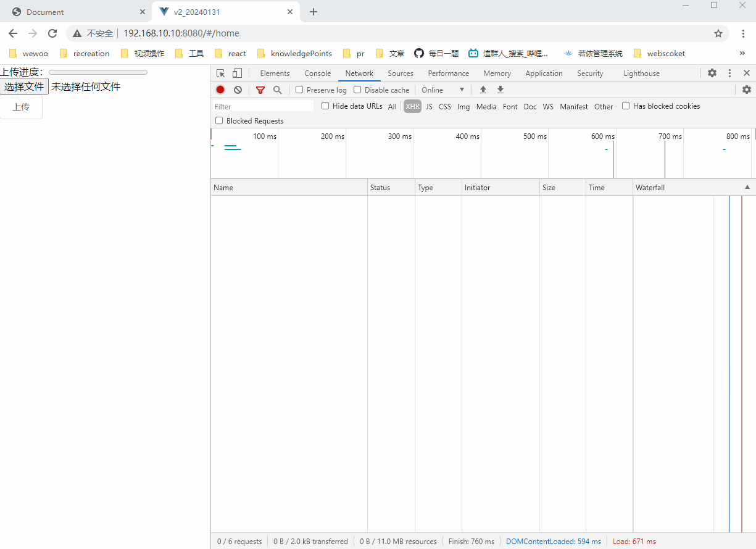Viewport: 756px width, 549px height.
Task: Toggle Hide data URLs checkbox
Action: click(325, 106)
